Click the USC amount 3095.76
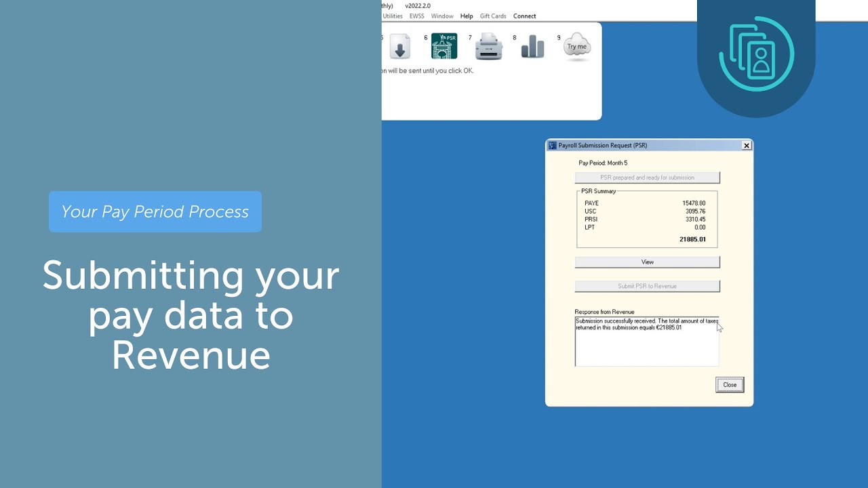This screenshot has height=488, width=868. [696, 211]
